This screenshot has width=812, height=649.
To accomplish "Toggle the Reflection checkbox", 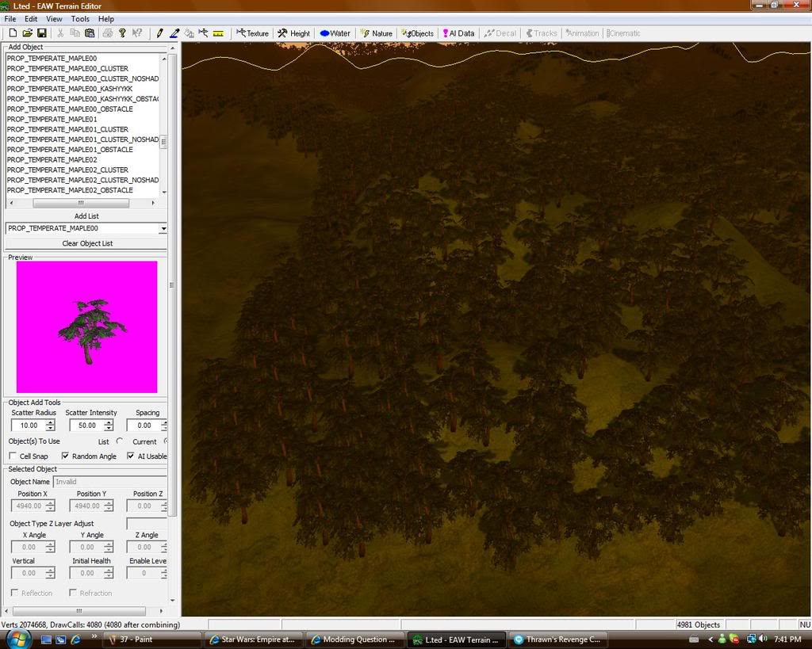I will [14, 593].
